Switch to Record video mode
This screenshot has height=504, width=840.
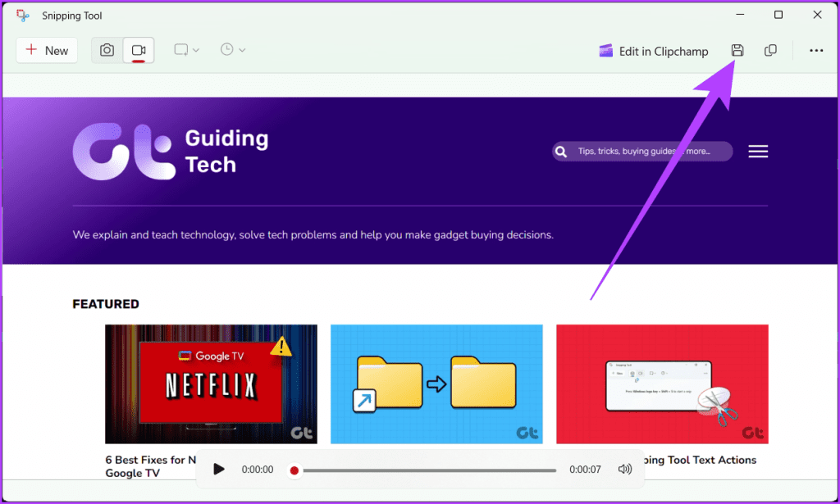point(139,50)
